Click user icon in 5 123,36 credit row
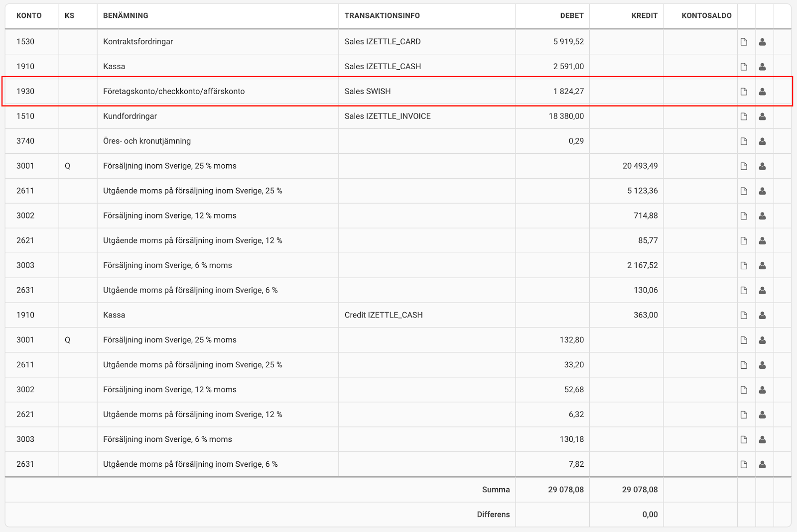The width and height of the screenshot is (797, 532). click(762, 191)
